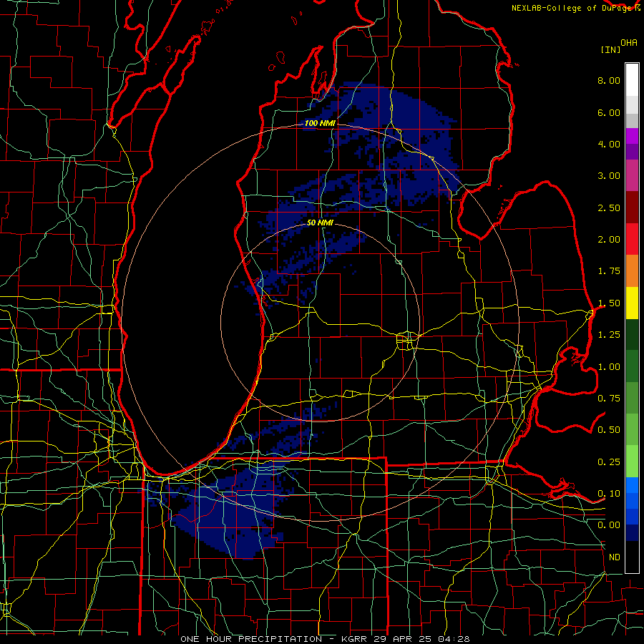Click the "8.00" legend value

[x=609, y=80]
